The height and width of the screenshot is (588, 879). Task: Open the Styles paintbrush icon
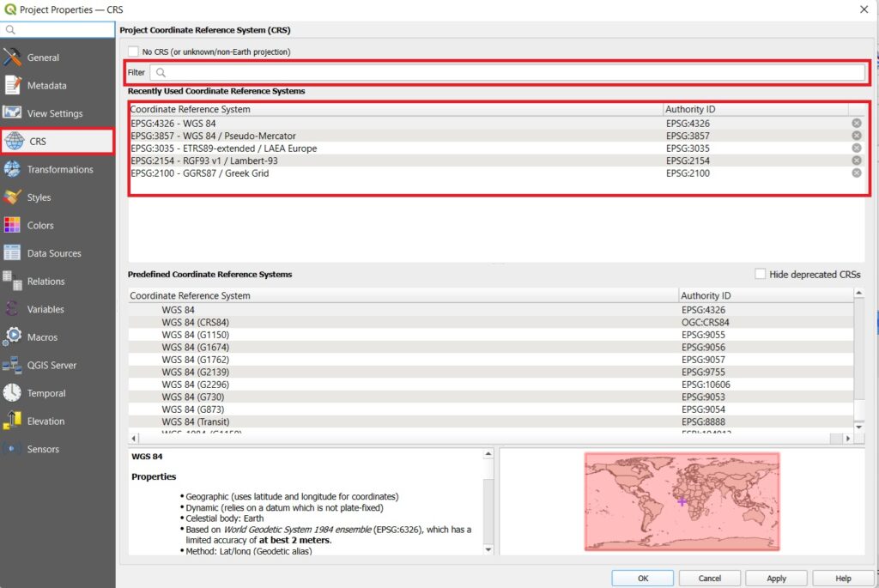coord(12,197)
